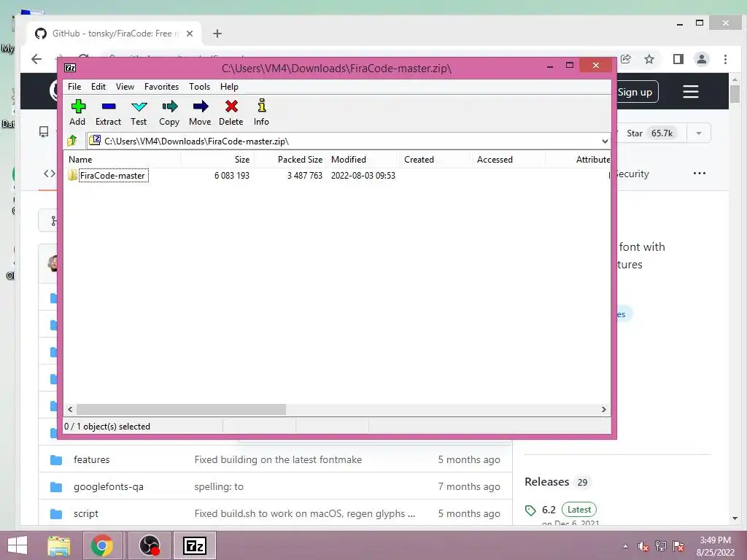This screenshot has height=560, width=747.
Task: Click the 7z icon in title bar
Action: point(70,68)
